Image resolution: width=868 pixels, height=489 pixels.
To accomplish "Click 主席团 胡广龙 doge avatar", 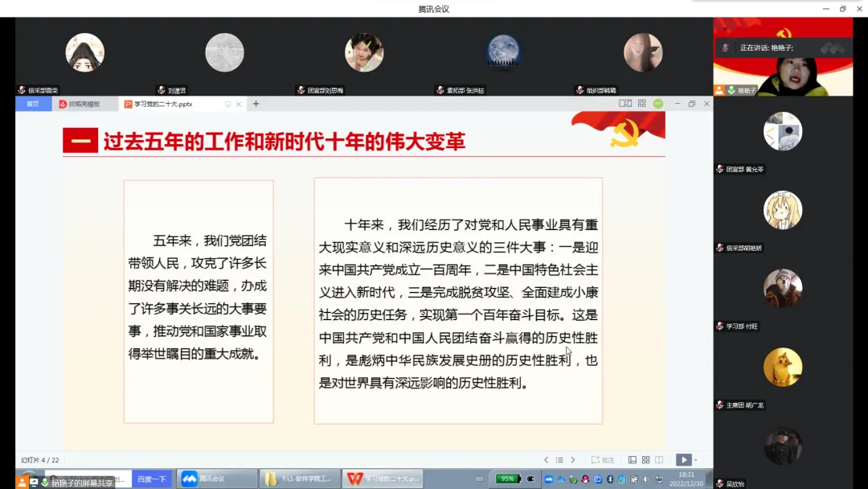I will [783, 368].
